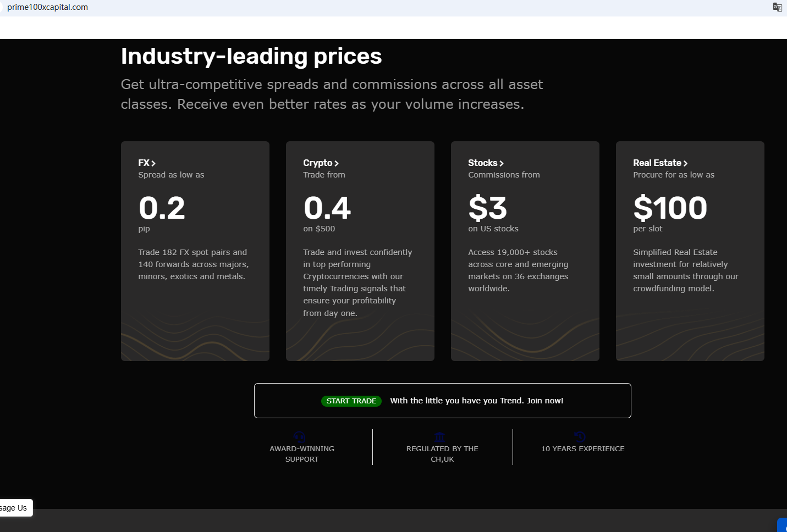Open the Stocks pricing link

click(483, 163)
